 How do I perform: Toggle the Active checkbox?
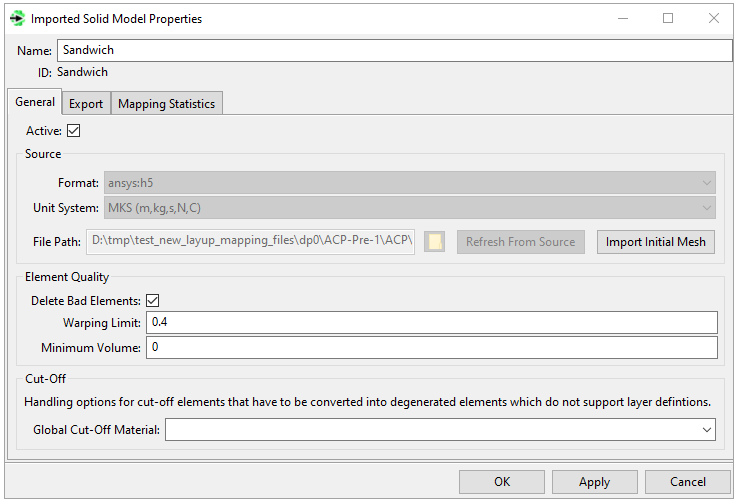tap(73, 130)
